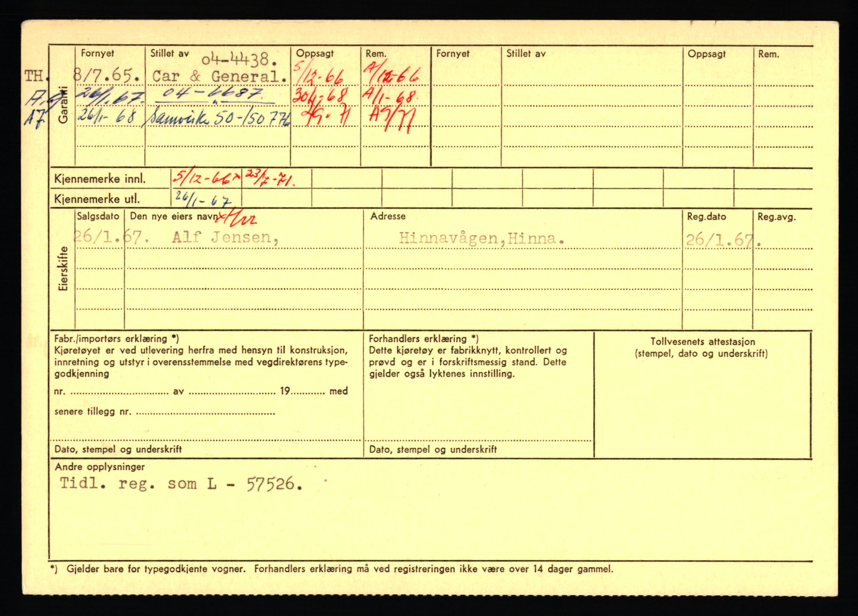The height and width of the screenshot is (616, 858).
Task: Click the Reg.avg. column header
Action: tap(776, 217)
